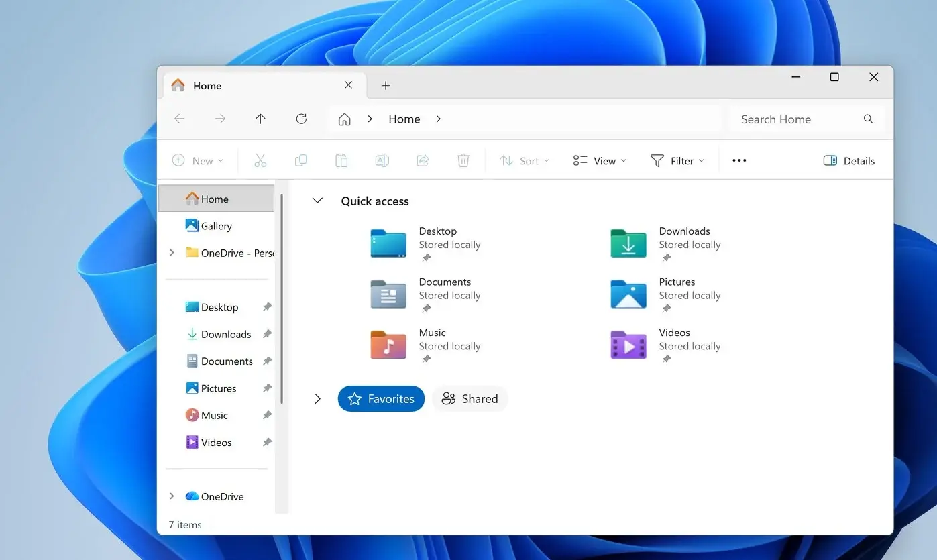Viewport: 937px width, 560px height.
Task: Click the navigation pane scrollbar
Action: (282, 298)
